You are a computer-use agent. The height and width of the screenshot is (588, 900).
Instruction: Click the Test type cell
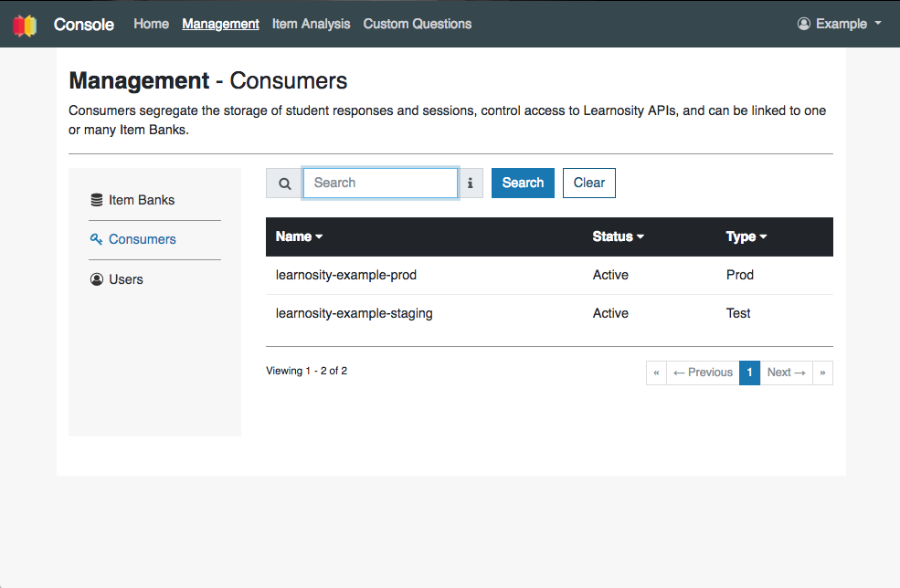coord(738,313)
